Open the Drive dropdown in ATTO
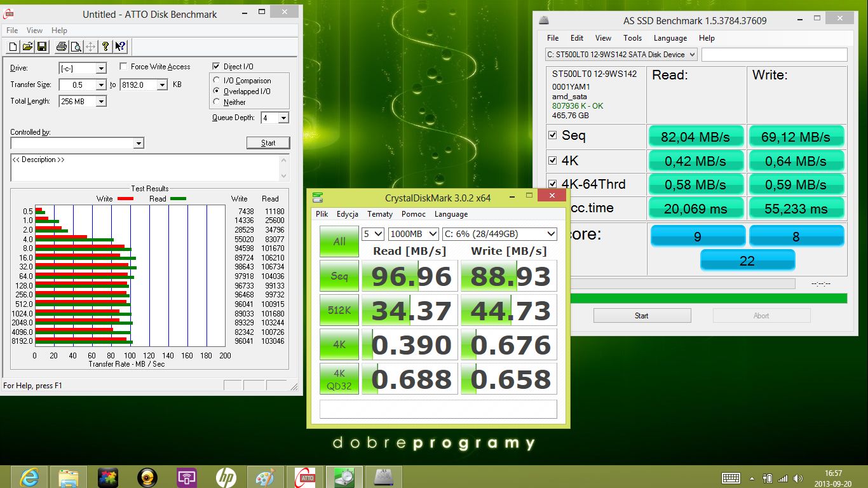The width and height of the screenshot is (868, 488). [x=101, y=68]
